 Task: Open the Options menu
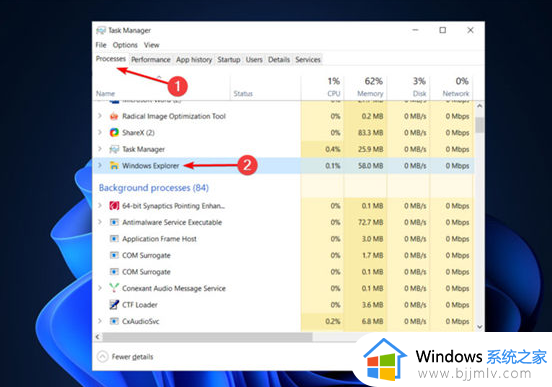(125, 45)
